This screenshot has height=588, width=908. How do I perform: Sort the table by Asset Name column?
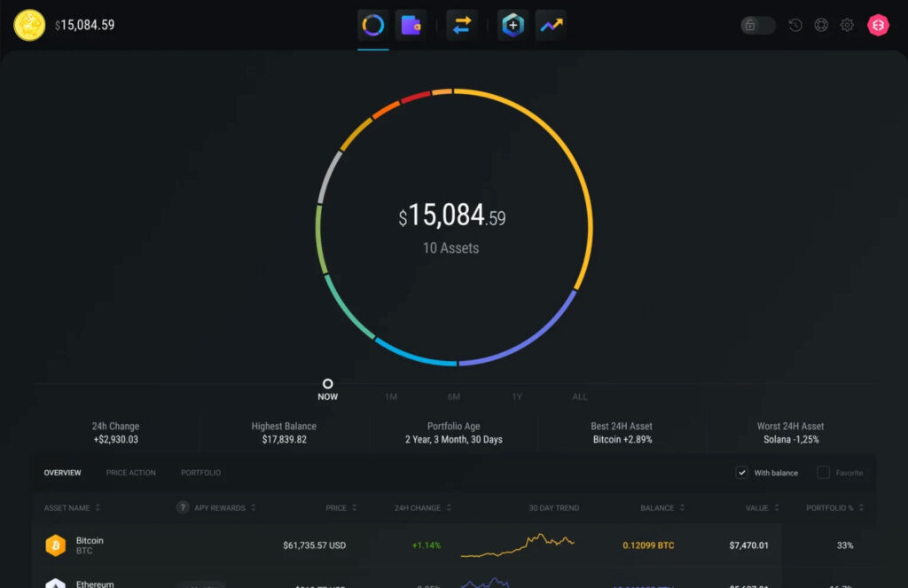point(72,508)
